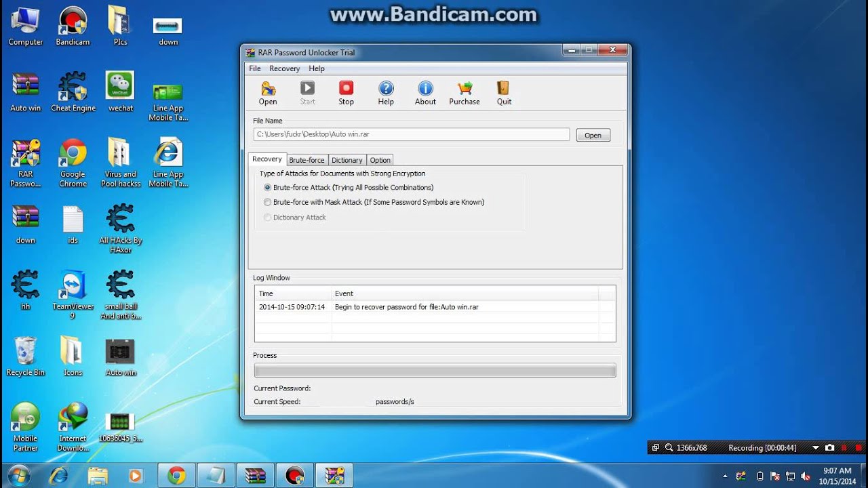Pause the Bandicam recording
This screenshot has width=868, height=488.
click(x=845, y=447)
